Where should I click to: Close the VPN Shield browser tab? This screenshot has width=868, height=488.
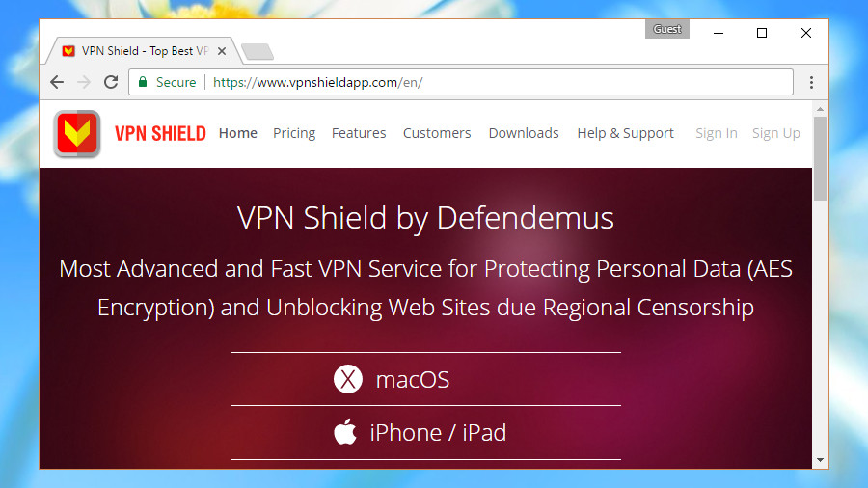tap(222, 51)
